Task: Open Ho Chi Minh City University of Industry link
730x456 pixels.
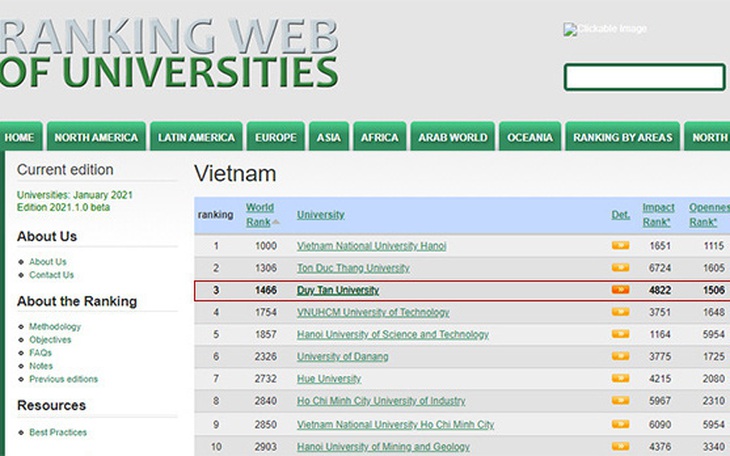Action: click(381, 401)
